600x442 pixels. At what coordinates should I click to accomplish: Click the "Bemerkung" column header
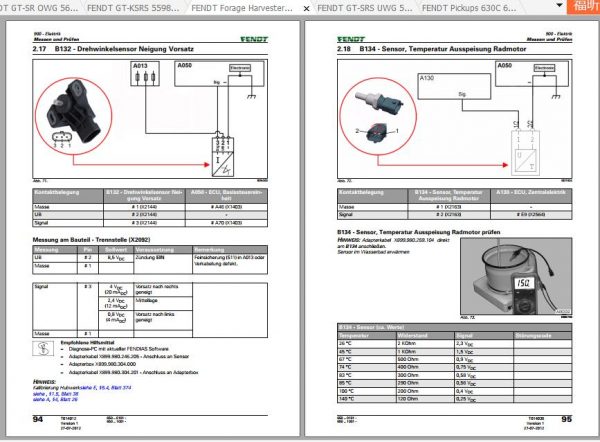click(x=230, y=250)
